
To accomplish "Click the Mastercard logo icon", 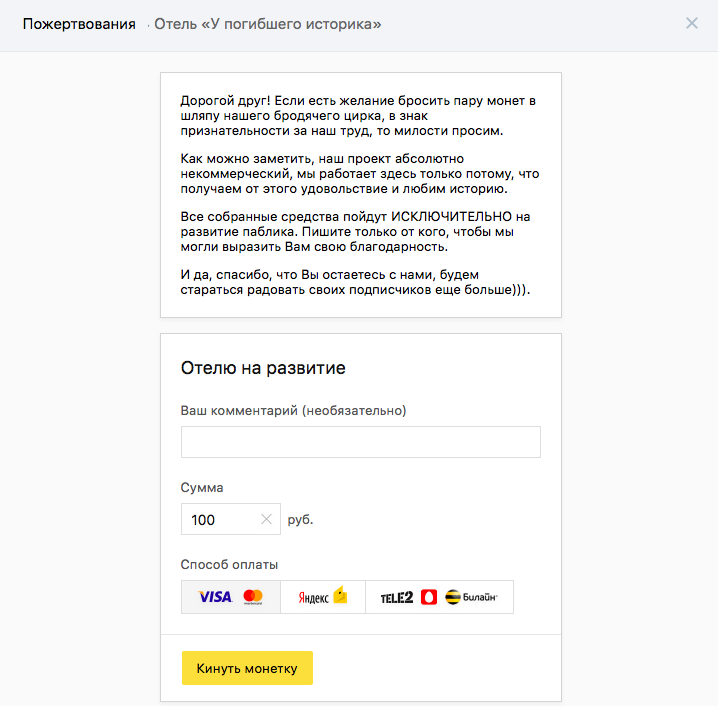I will point(253,597).
